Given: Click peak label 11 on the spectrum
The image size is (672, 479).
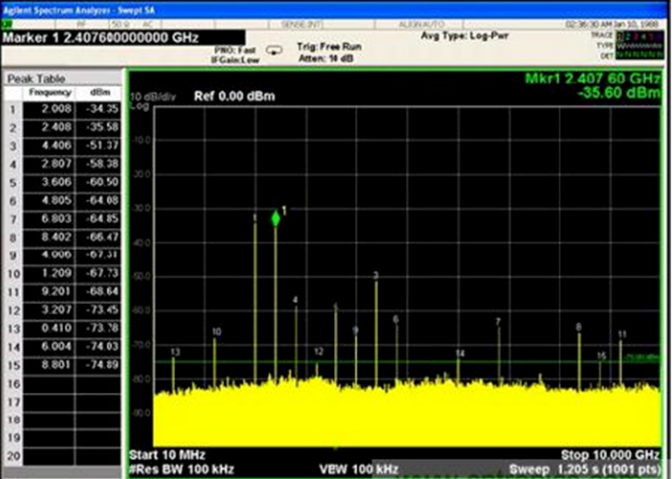Looking at the screenshot, I should (622, 334).
